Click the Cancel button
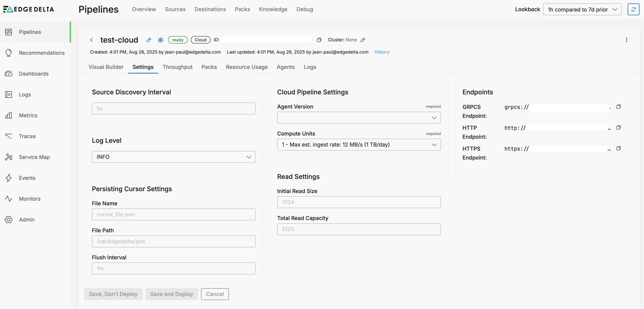This screenshot has width=644, height=309. (215, 294)
